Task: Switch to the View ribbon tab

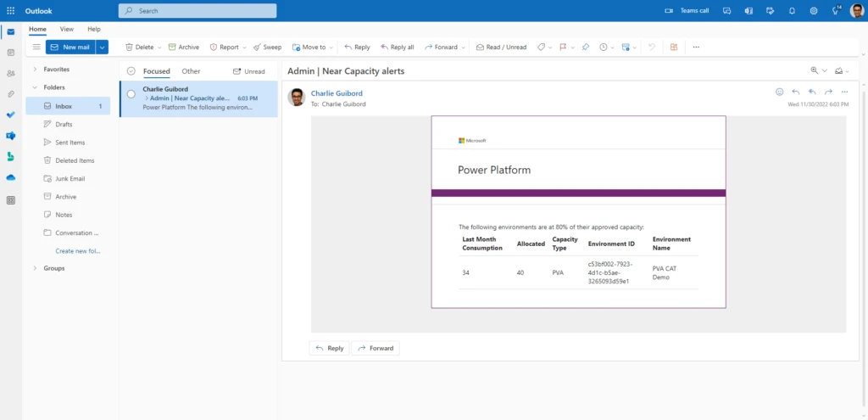Action: point(66,29)
